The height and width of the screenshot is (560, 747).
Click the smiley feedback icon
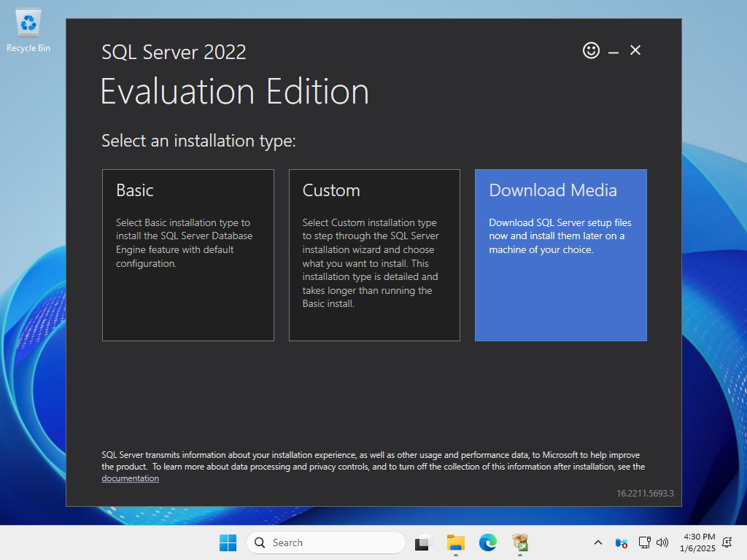click(x=591, y=50)
